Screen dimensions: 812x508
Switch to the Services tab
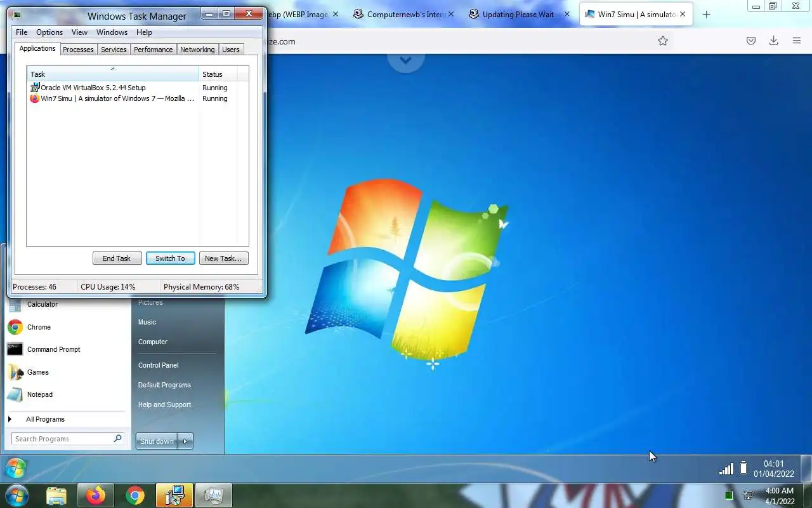(x=114, y=50)
